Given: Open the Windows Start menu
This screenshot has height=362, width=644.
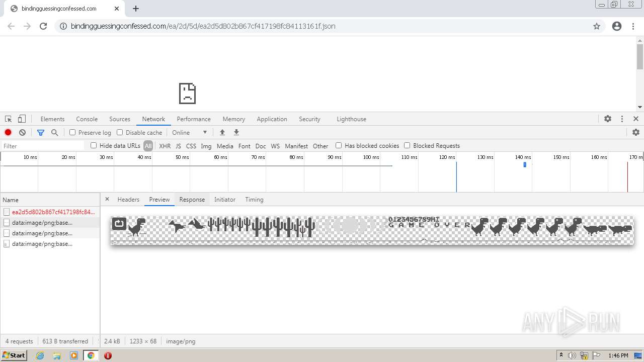Looking at the screenshot, I should point(14,355).
